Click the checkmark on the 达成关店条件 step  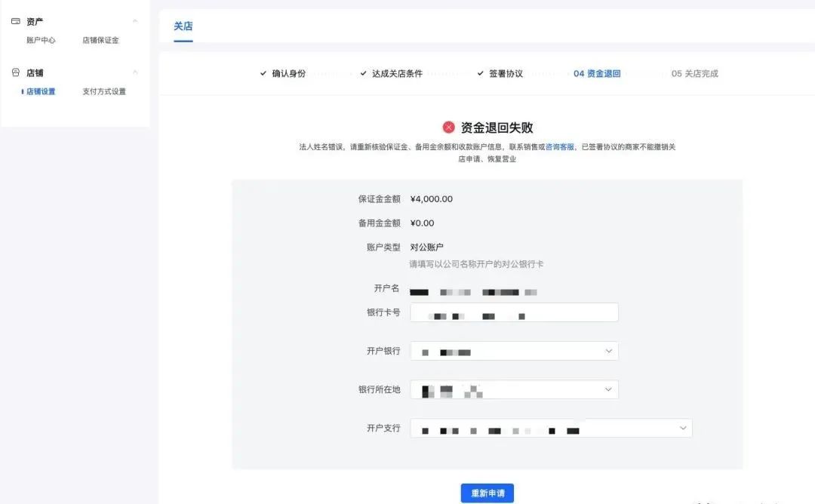363,74
